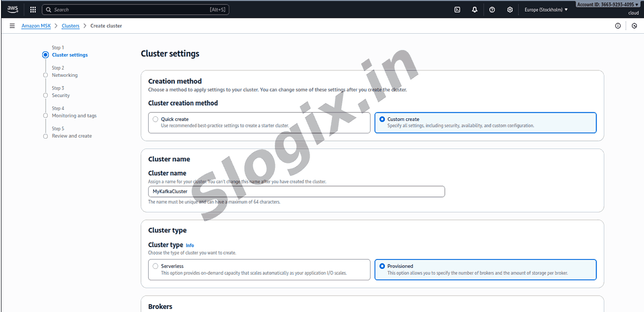Screen dimensions: 644x312
Task: Choose Provisioned cluster type
Action: (x=382, y=266)
